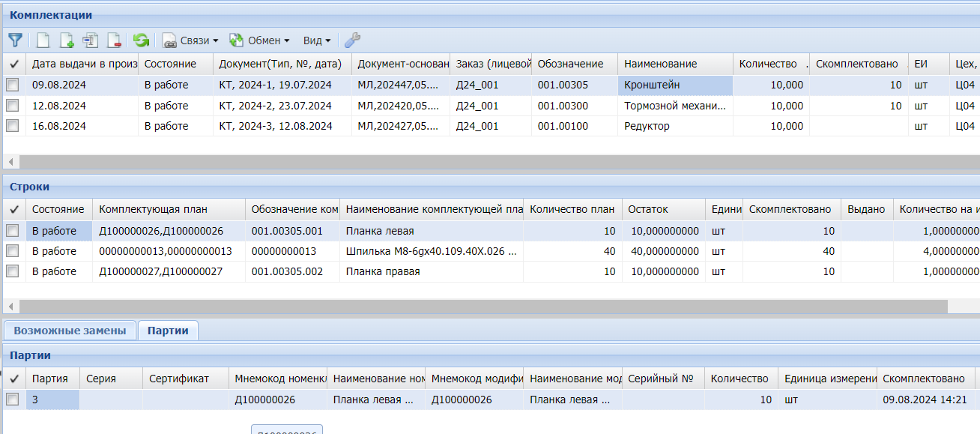Click the Остаток column header
This screenshot has height=434, width=980.
[663, 209]
